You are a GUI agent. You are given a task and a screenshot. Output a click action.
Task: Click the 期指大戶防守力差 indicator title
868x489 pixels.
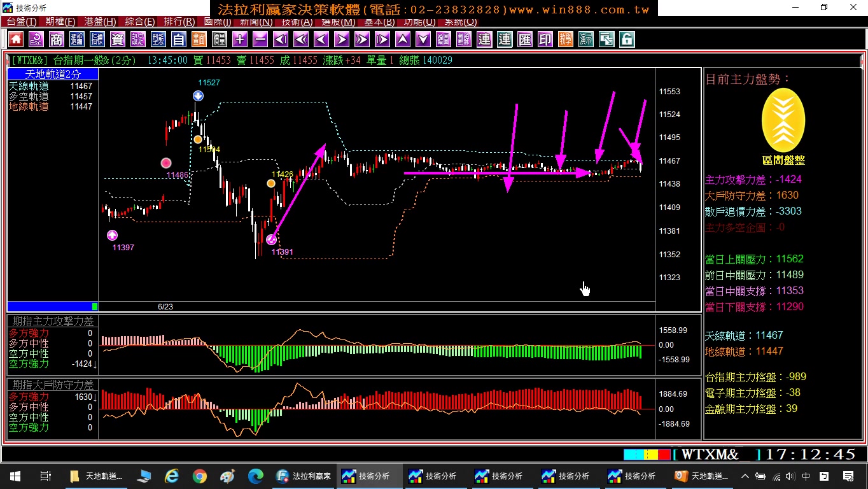(53, 385)
